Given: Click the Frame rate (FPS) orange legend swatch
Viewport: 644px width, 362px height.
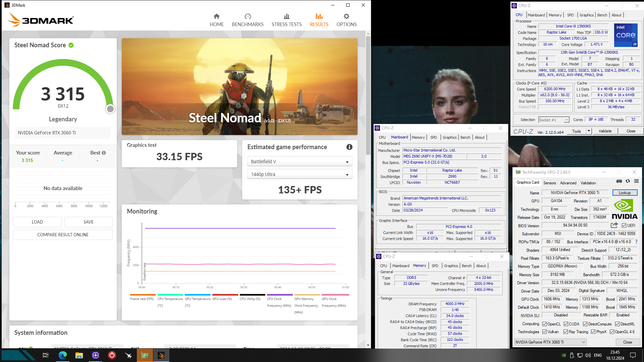Looking at the screenshot, I should (x=143, y=295).
